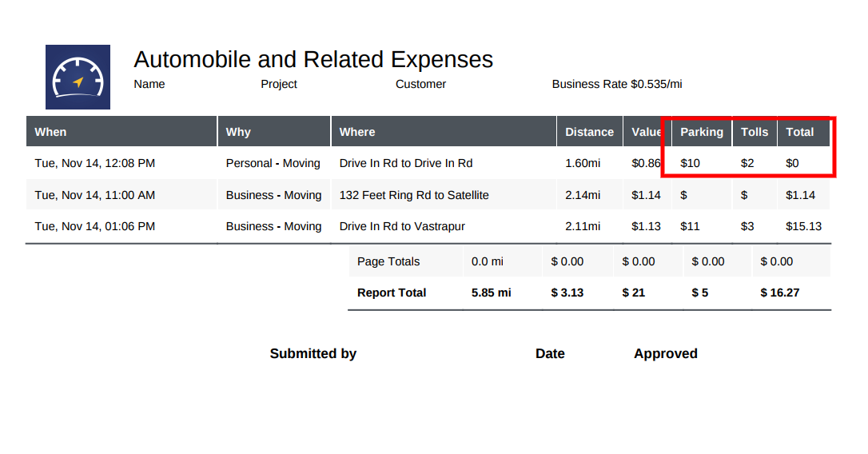
Task: Click the 'Name' field label
Action: coord(149,84)
